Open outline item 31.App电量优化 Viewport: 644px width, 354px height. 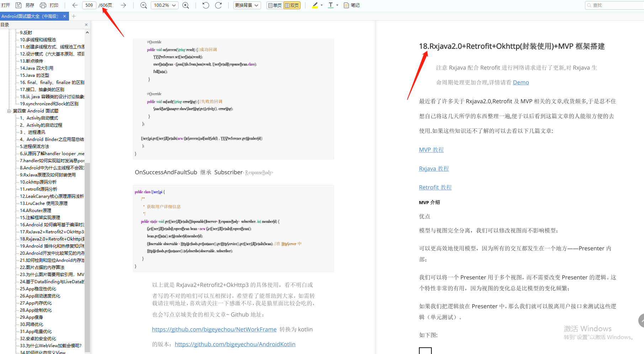[36, 332]
